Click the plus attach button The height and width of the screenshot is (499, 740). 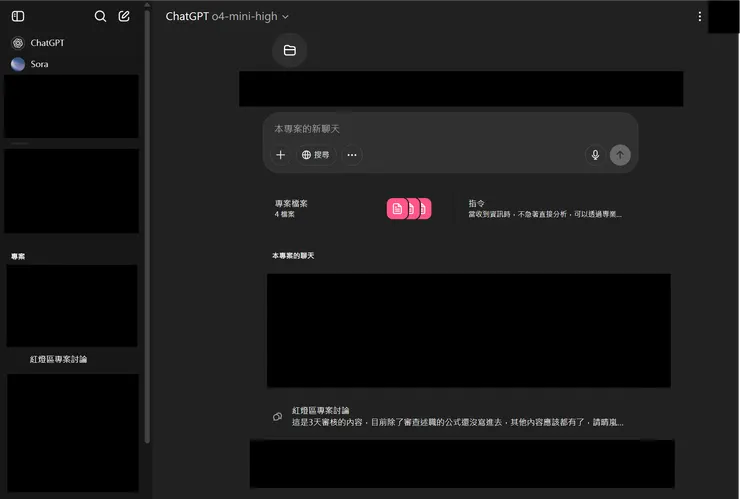[x=280, y=155]
